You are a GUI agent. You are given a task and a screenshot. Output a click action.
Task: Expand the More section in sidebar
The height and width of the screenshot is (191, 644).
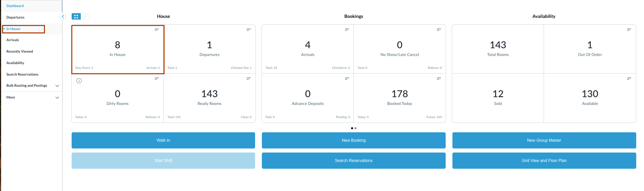(x=57, y=98)
